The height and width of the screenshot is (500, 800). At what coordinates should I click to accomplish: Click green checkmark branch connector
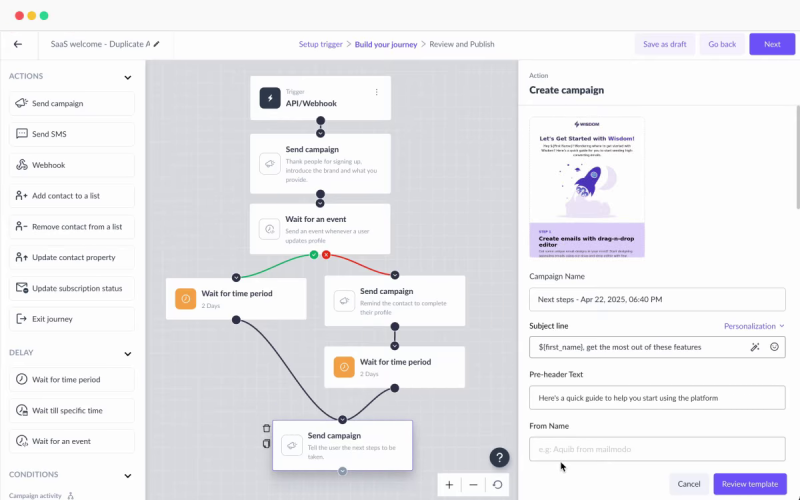[x=314, y=255]
